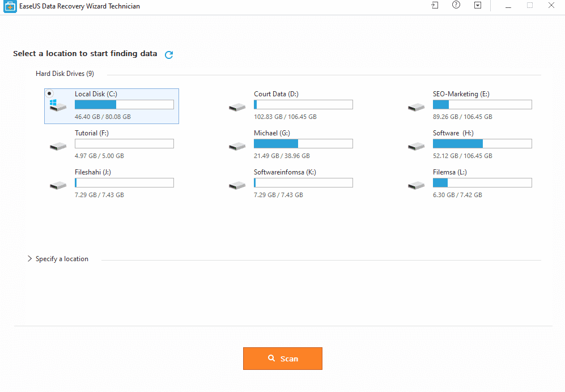Select the SEO-Marketing (E:) drive icon
The height and width of the screenshot is (392, 565).
(x=416, y=108)
